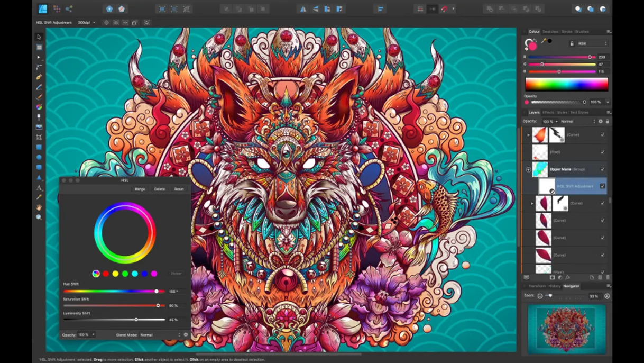Select the Crop tool
The image size is (644, 363).
click(x=39, y=138)
